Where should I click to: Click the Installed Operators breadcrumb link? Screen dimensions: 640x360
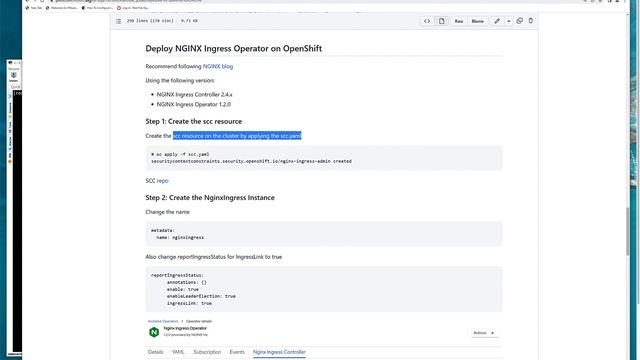point(163,321)
